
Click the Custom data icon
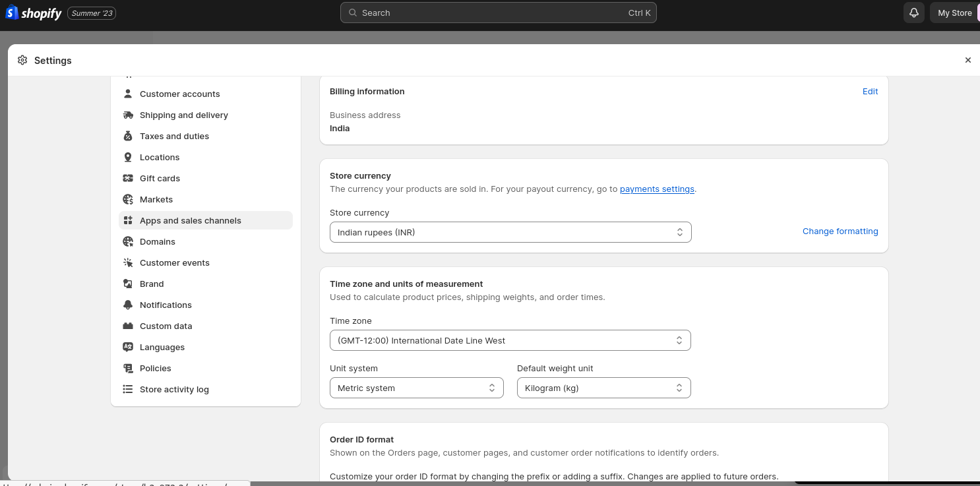click(128, 326)
